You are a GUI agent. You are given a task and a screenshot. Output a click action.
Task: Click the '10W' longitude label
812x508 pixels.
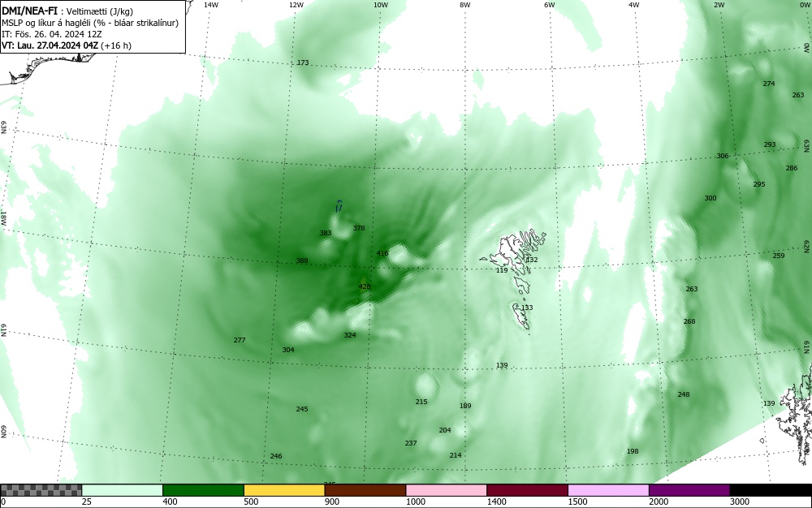click(381, 5)
